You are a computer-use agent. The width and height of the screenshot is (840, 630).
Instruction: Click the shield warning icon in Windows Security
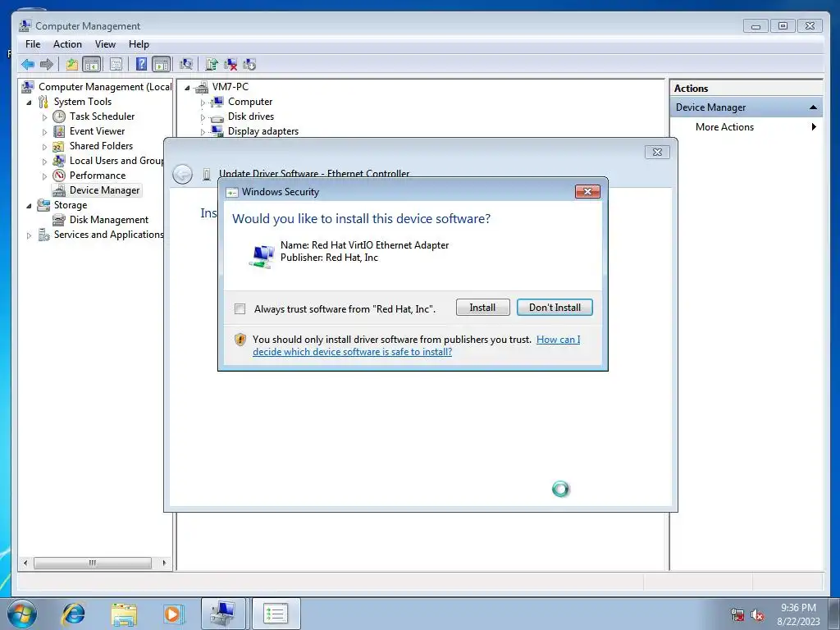[240, 340]
